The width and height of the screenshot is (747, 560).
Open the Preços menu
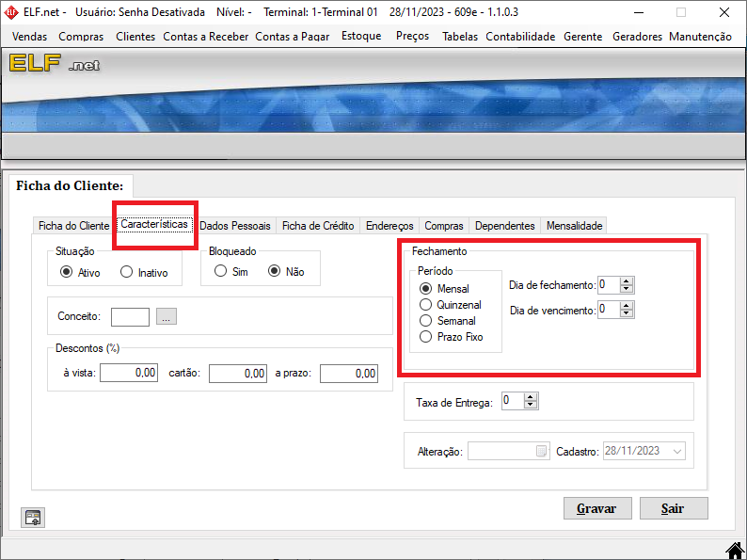[x=412, y=36]
